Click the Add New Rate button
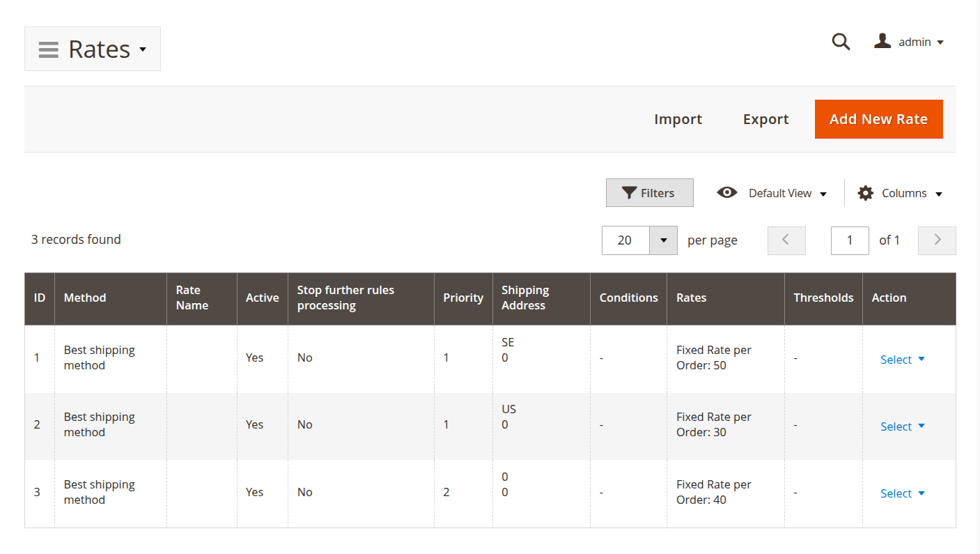Image resolution: width=980 pixels, height=554 pixels. pyautogui.click(x=878, y=119)
